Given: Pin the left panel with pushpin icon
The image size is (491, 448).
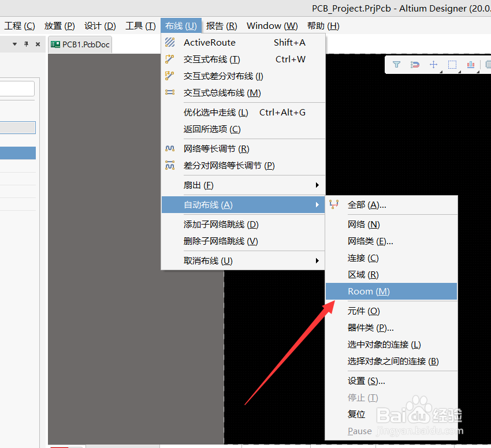Looking at the screenshot, I should 27,44.
